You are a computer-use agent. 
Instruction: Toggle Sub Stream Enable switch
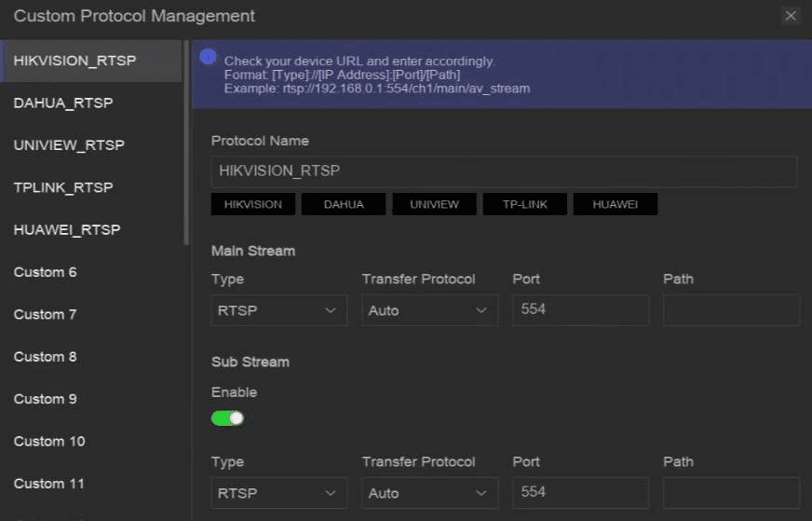click(x=227, y=418)
